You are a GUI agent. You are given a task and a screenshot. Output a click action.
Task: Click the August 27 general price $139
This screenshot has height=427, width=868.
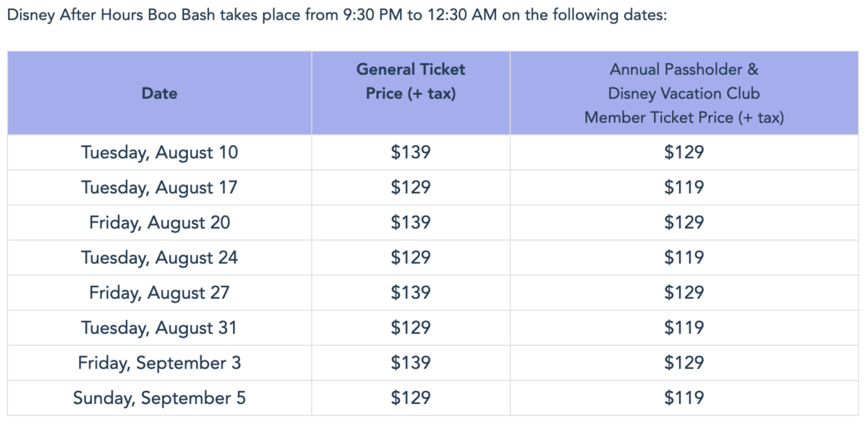(x=411, y=292)
